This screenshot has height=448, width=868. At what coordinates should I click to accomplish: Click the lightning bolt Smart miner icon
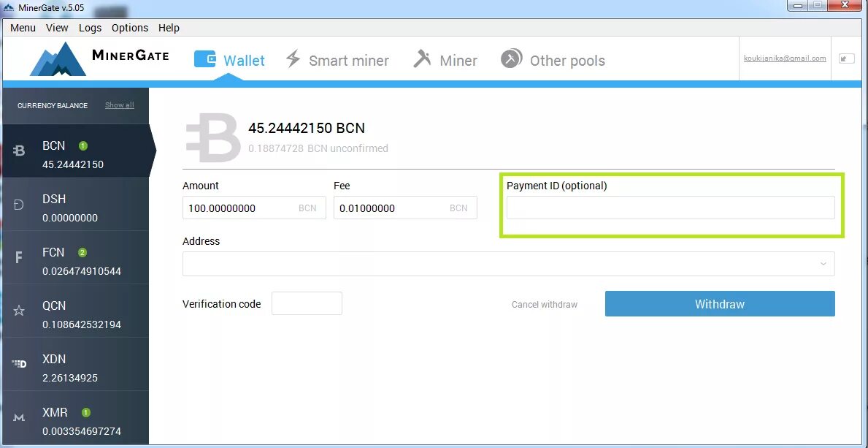(293, 58)
